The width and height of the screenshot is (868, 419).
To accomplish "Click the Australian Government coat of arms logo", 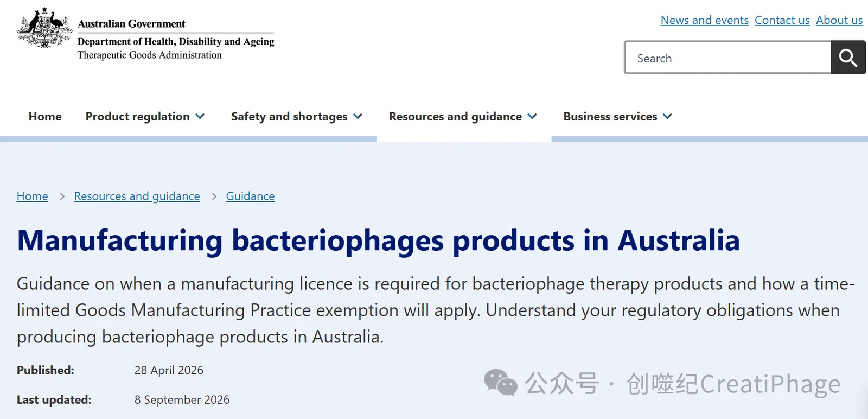I will click(x=44, y=28).
